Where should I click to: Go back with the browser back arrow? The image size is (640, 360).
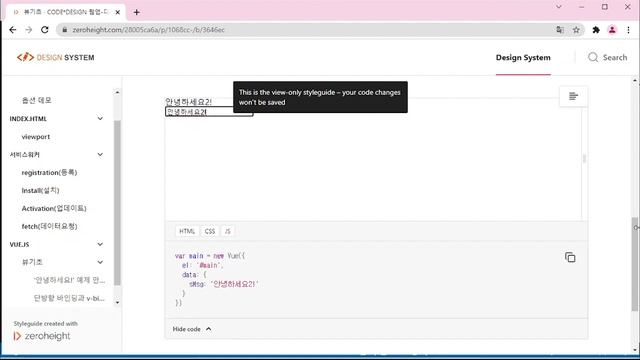pos(13,30)
